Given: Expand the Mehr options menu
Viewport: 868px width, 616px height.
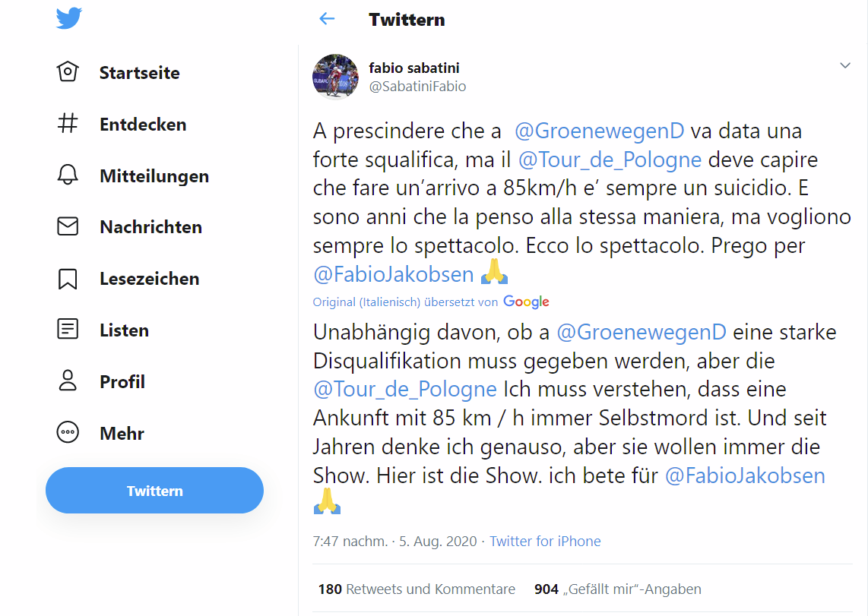Looking at the screenshot, I should (x=68, y=433).
